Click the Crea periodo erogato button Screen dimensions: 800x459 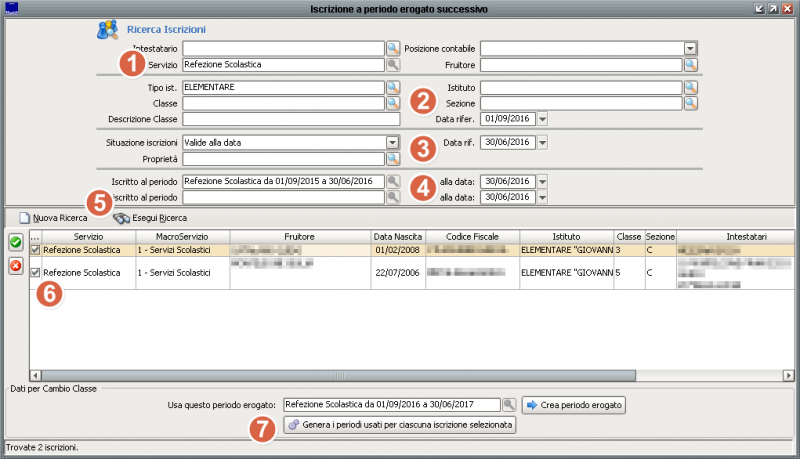575,405
